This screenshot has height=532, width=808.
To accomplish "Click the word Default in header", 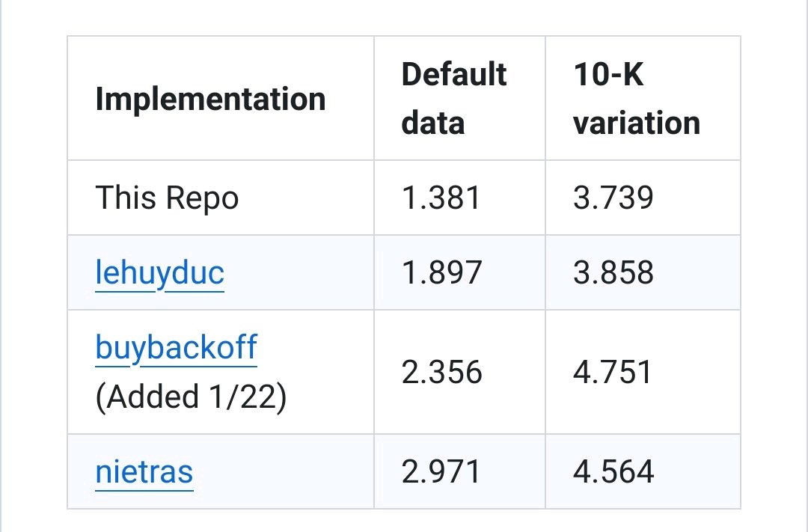I will (454, 74).
